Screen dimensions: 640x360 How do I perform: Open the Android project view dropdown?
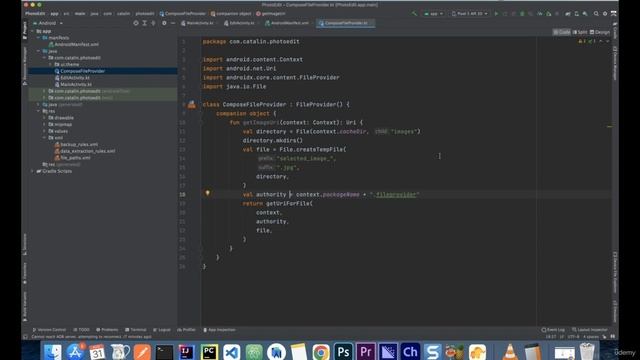coord(48,23)
